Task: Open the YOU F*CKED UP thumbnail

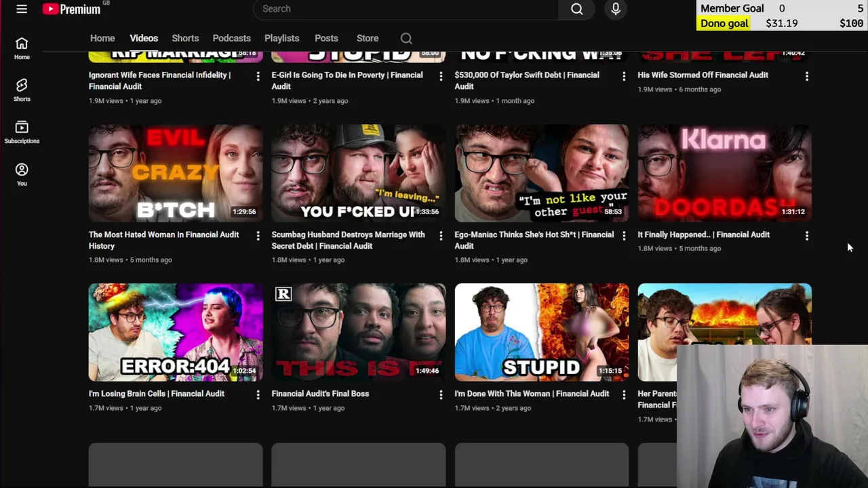Action: click(x=359, y=173)
